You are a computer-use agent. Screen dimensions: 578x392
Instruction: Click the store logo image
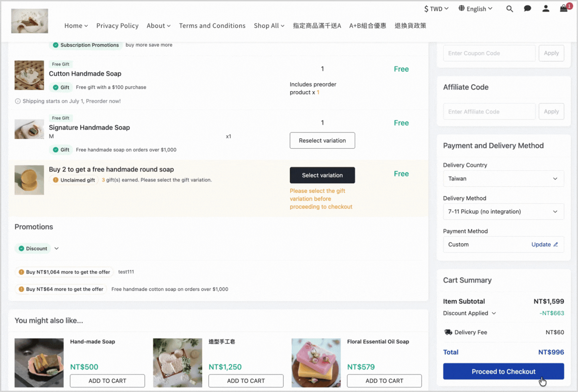(x=30, y=21)
